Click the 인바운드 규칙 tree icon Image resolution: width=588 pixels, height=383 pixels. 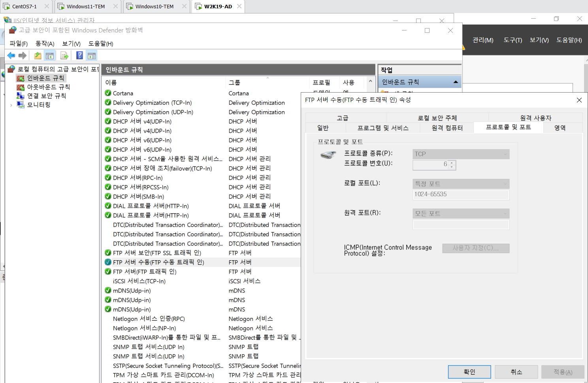pos(21,78)
